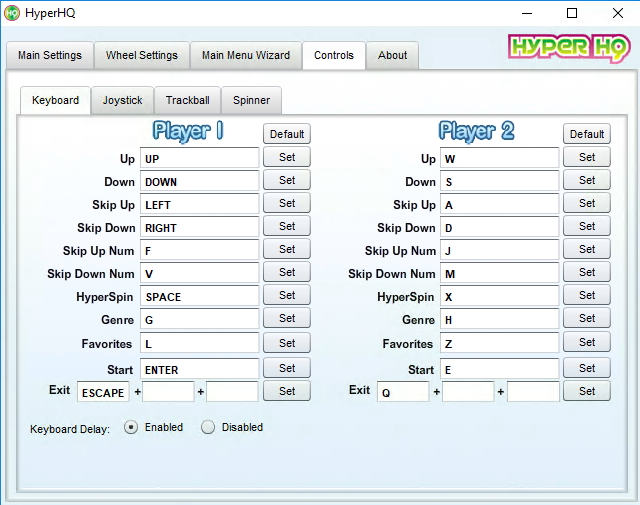Click the Hyper HQ logo
The height and width of the screenshot is (505, 640).
point(569,48)
